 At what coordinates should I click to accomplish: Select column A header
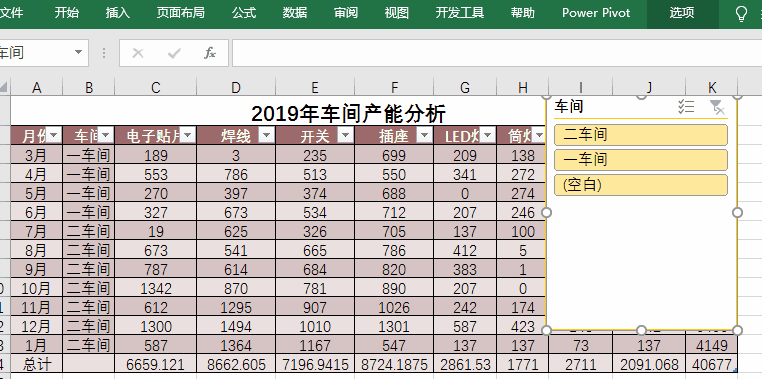tap(36, 87)
